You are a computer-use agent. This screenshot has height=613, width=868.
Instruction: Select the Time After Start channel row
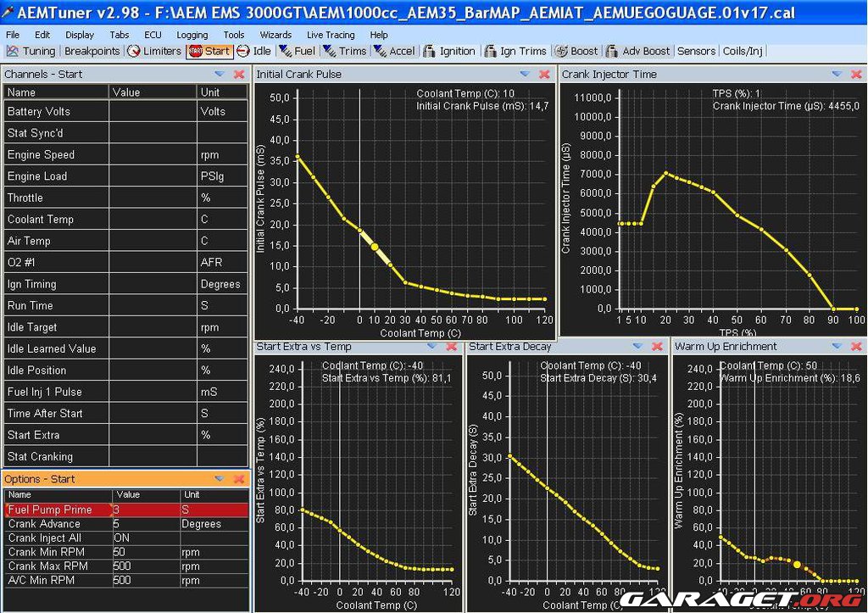click(125, 414)
